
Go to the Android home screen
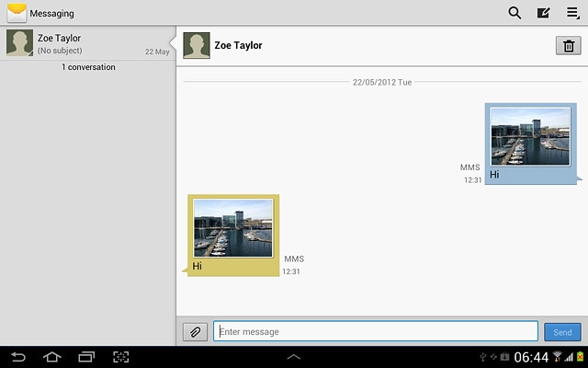[51, 357]
